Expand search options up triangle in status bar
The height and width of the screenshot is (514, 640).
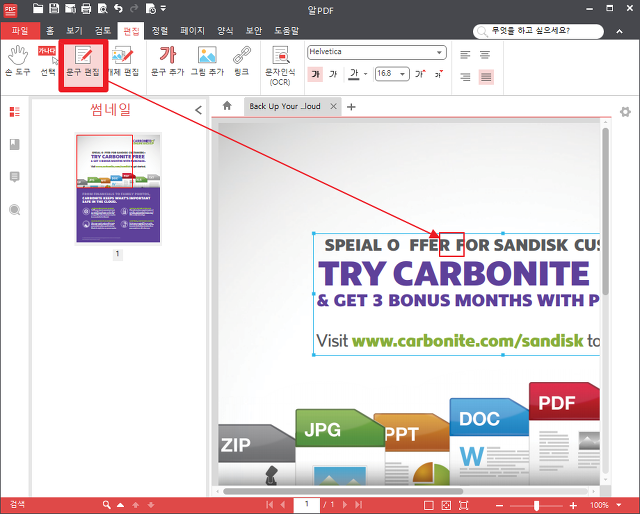click(x=120, y=505)
